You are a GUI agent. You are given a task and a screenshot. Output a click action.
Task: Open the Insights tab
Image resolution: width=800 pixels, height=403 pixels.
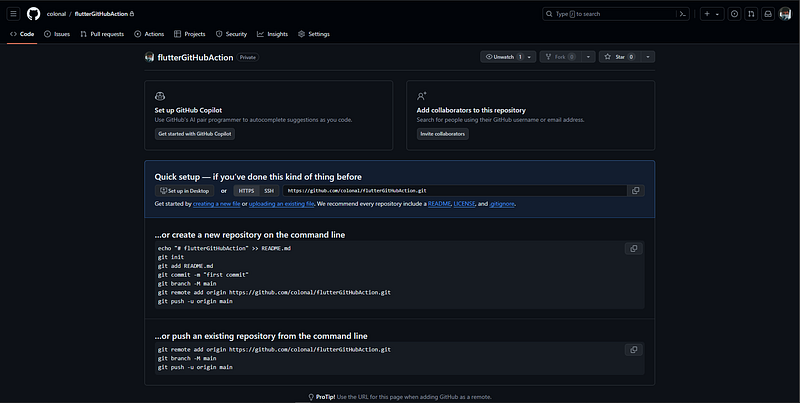[x=272, y=34]
